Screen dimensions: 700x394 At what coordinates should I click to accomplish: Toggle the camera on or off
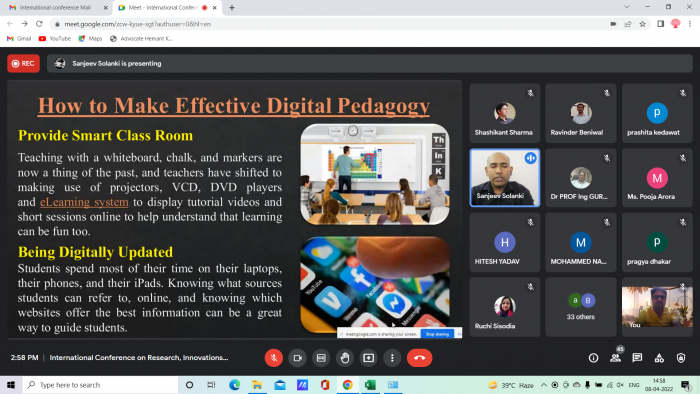tap(297, 358)
